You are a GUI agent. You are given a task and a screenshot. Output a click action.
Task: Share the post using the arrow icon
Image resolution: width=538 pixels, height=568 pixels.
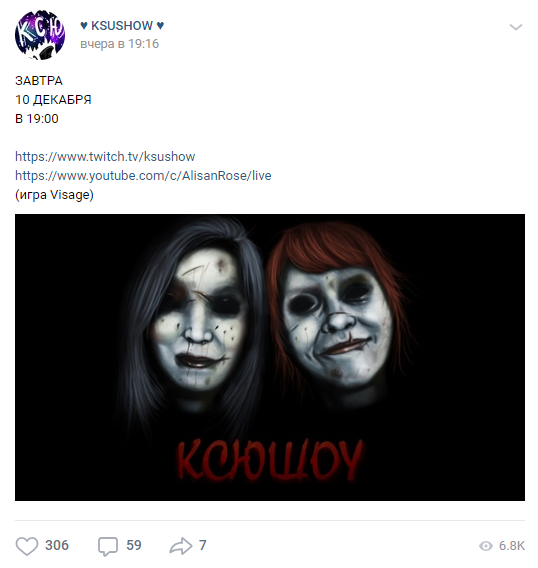[181, 546]
